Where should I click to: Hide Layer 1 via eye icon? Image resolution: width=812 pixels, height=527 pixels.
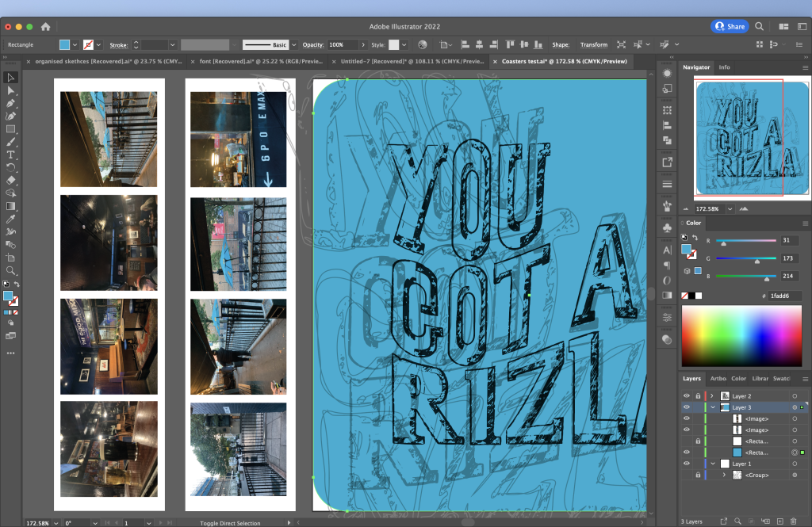[687, 464]
